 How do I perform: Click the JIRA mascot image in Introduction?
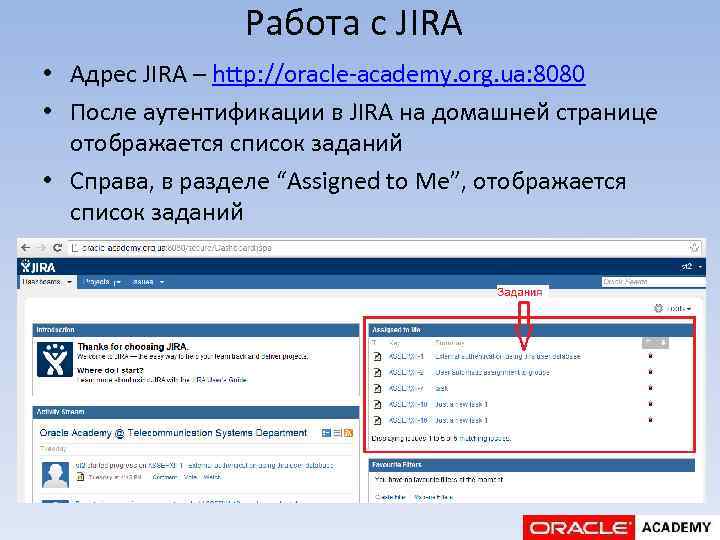(55, 360)
